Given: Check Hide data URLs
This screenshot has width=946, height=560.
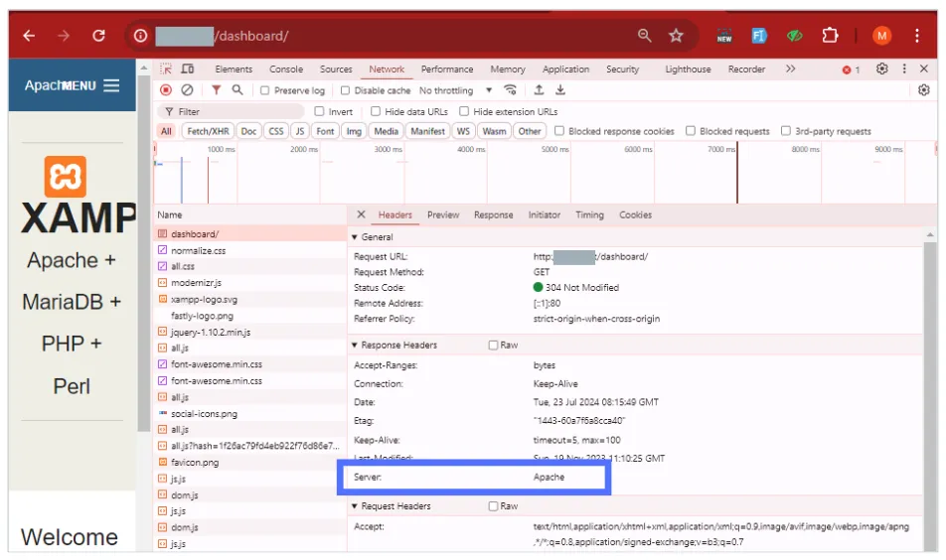Looking at the screenshot, I should pos(376,111).
